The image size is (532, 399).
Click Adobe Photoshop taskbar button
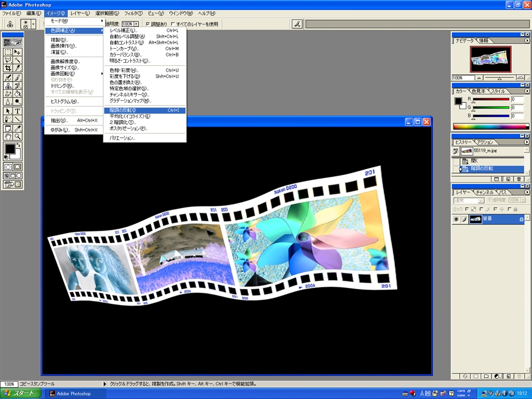[76, 394]
